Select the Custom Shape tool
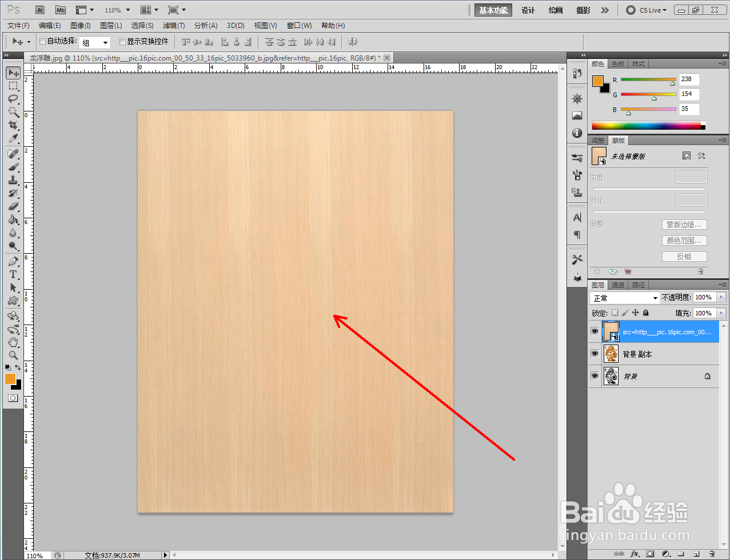730x560 pixels. click(x=13, y=301)
